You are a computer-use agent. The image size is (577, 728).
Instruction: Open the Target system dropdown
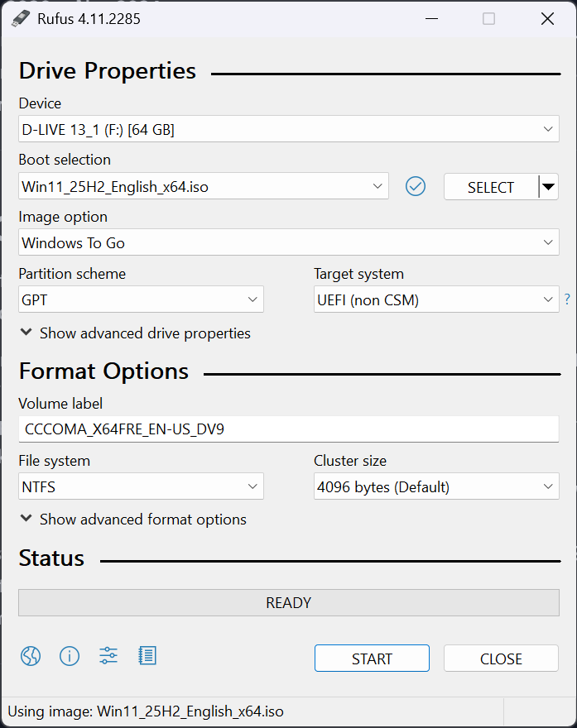[x=436, y=300]
